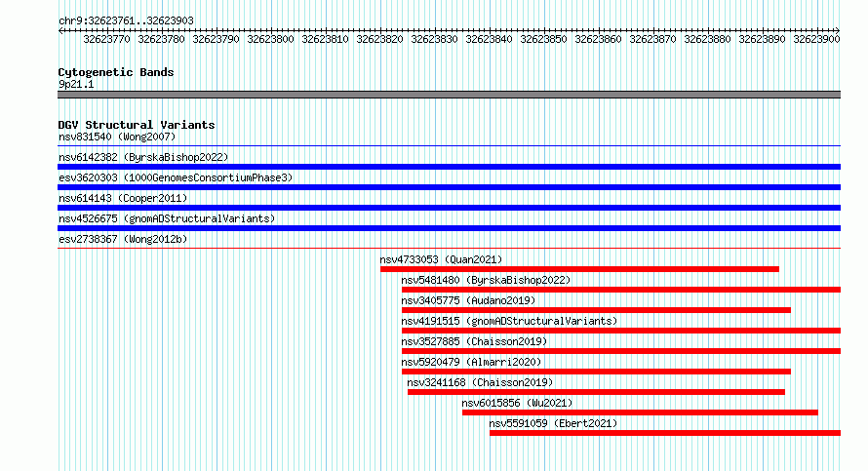Click the blue bar under nsv4526675
This screenshot has height=471, width=868.
tap(449, 228)
